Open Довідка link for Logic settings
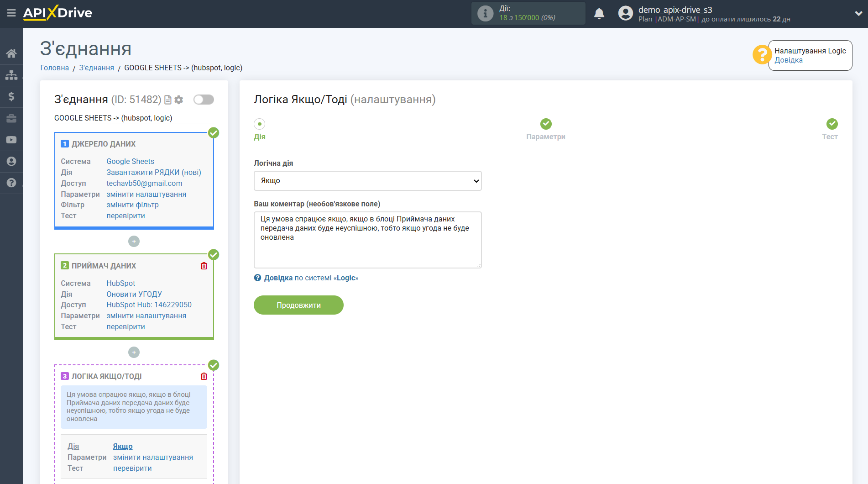This screenshot has width=868, height=484. 788,60
